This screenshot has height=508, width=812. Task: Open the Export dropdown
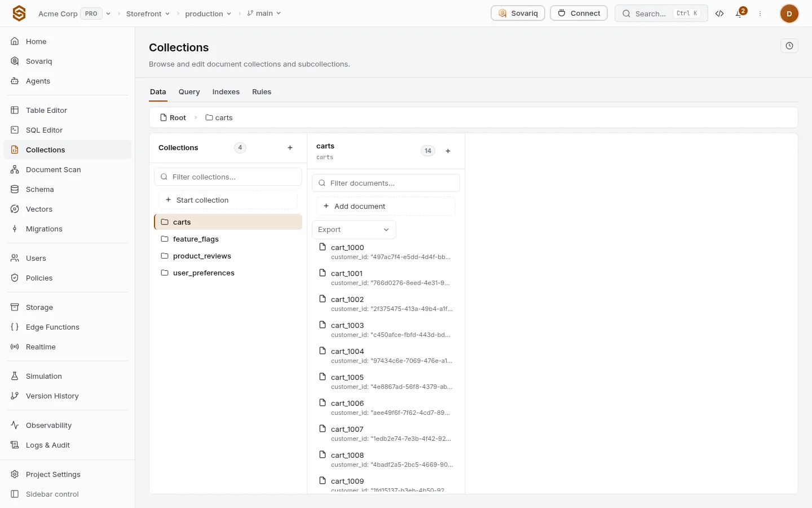(x=354, y=230)
